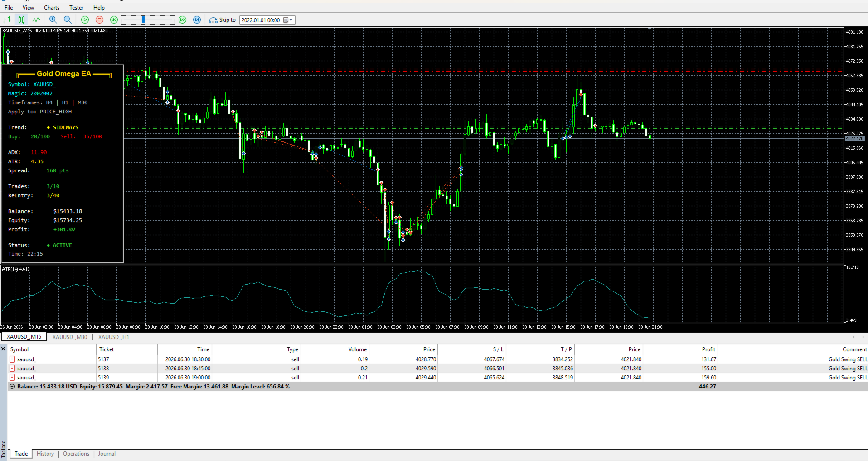Switch chart to bar chart mode
Viewport: 868px width, 461px height.
point(7,20)
